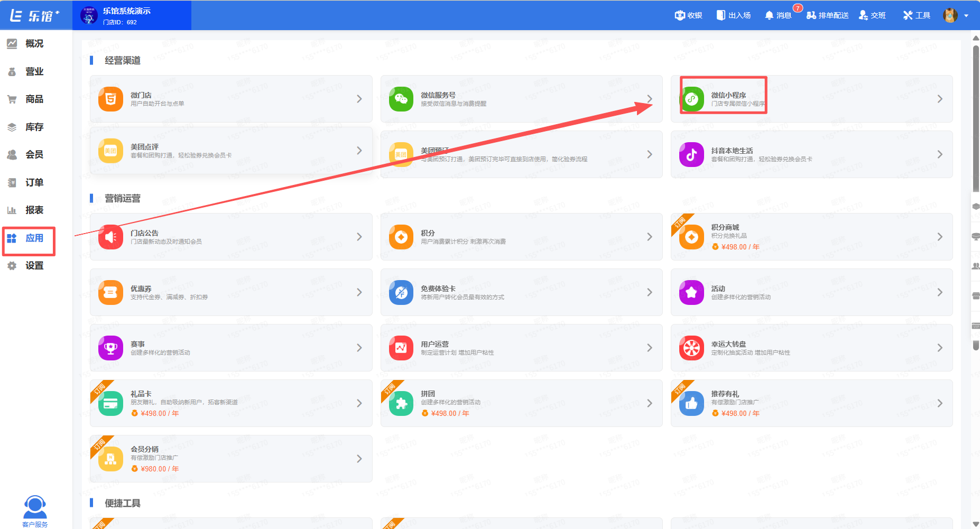This screenshot has width=980, height=529.
Task: Expand the 美团点评 card chevron
Action: [x=359, y=151]
